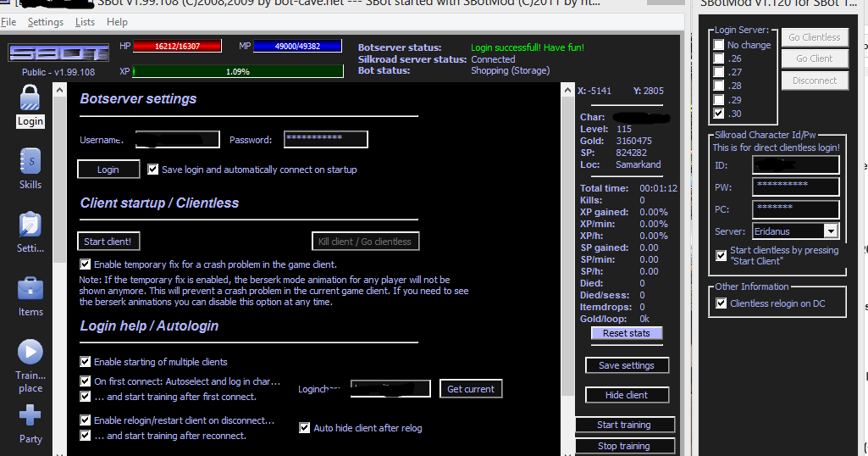The image size is (868, 456).
Task: Click the red HP bar
Action: [x=177, y=46]
